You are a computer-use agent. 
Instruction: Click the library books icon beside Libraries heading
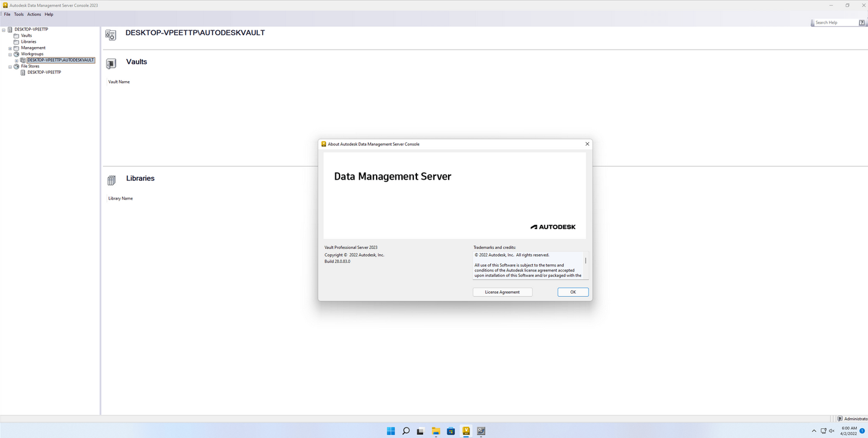point(112,180)
